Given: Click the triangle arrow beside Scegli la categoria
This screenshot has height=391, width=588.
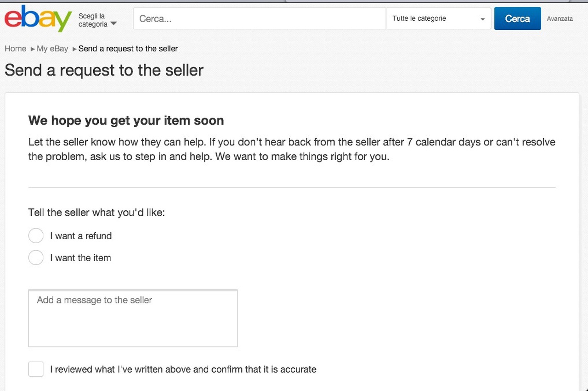Looking at the screenshot, I should (113, 24).
